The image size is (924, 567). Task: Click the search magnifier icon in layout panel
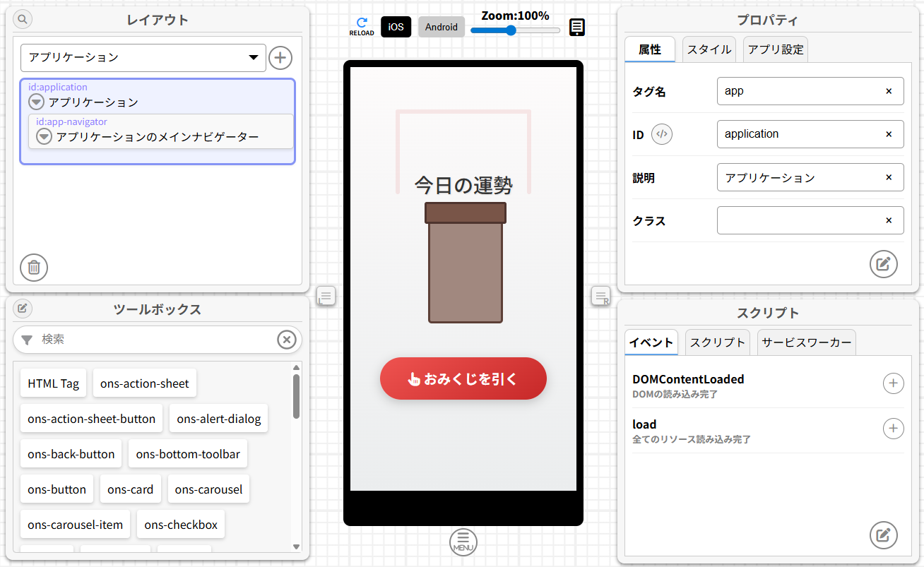(23, 19)
